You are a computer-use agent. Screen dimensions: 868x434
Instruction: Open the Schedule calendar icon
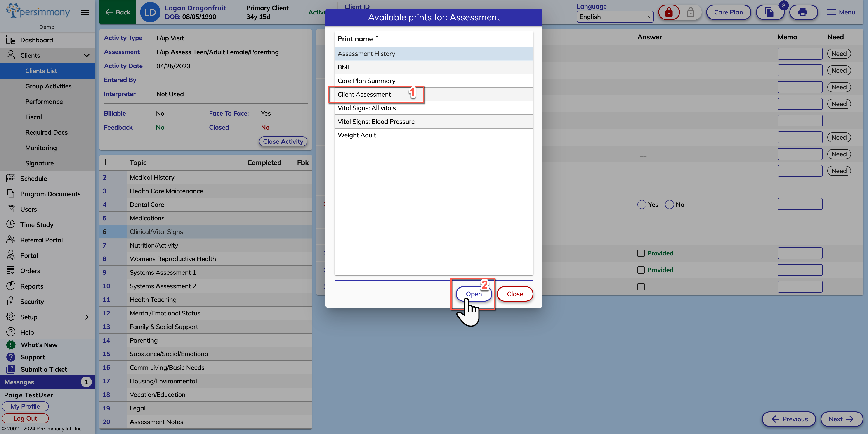click(x=11, y=178)
